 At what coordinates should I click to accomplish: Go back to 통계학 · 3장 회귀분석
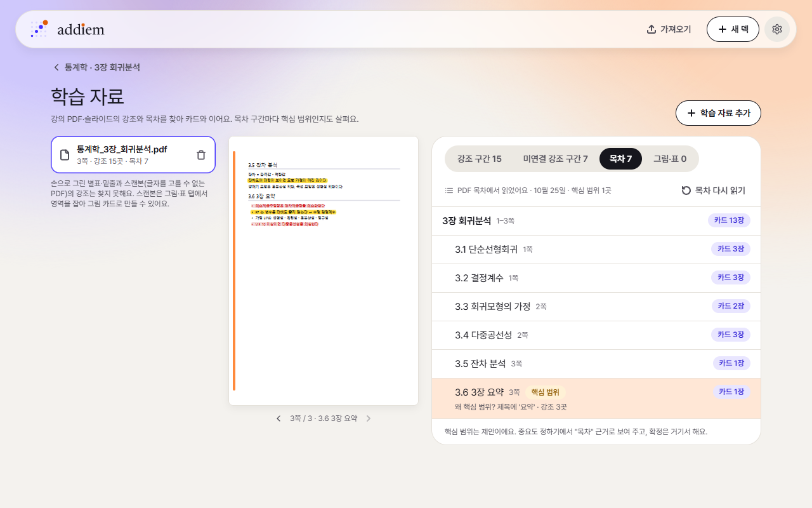point(96,67)
